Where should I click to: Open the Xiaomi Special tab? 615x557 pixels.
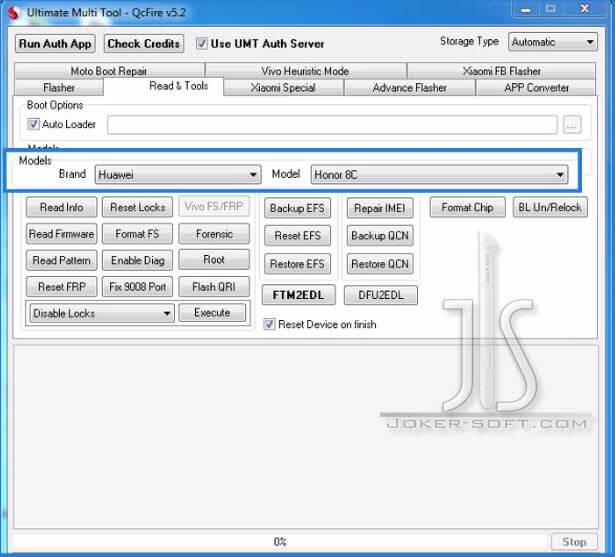pyautogui.click(x=283, y=87)
